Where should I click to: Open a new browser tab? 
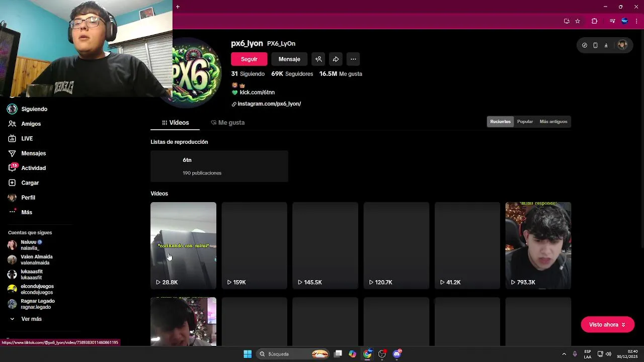coord(178,7)
